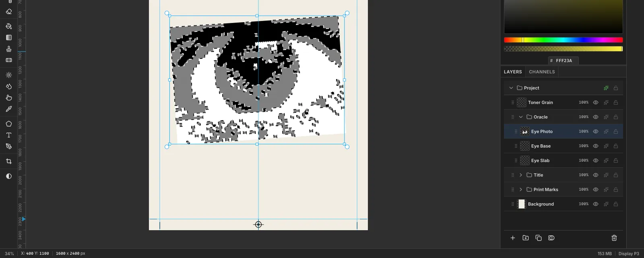Pick a shade in color field
The width and height of the screenshot is (644, 258).
pos(563,17)
